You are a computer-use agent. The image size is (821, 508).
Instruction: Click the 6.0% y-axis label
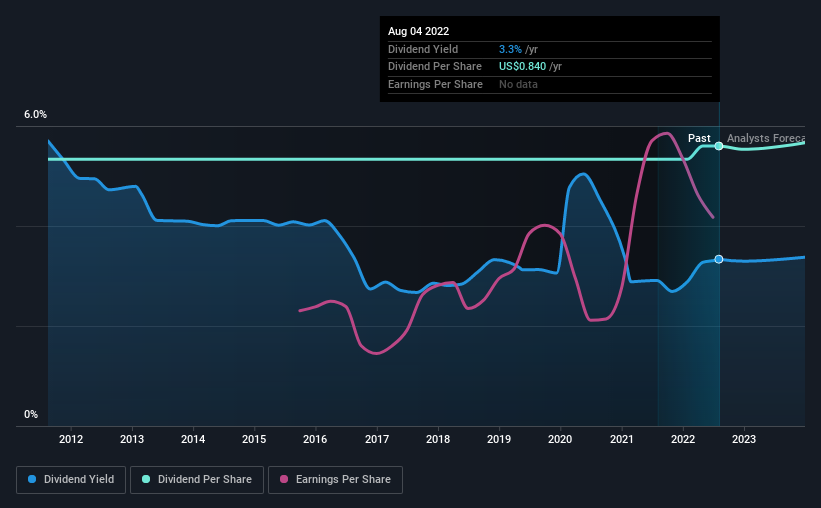(x=35, y=114)
